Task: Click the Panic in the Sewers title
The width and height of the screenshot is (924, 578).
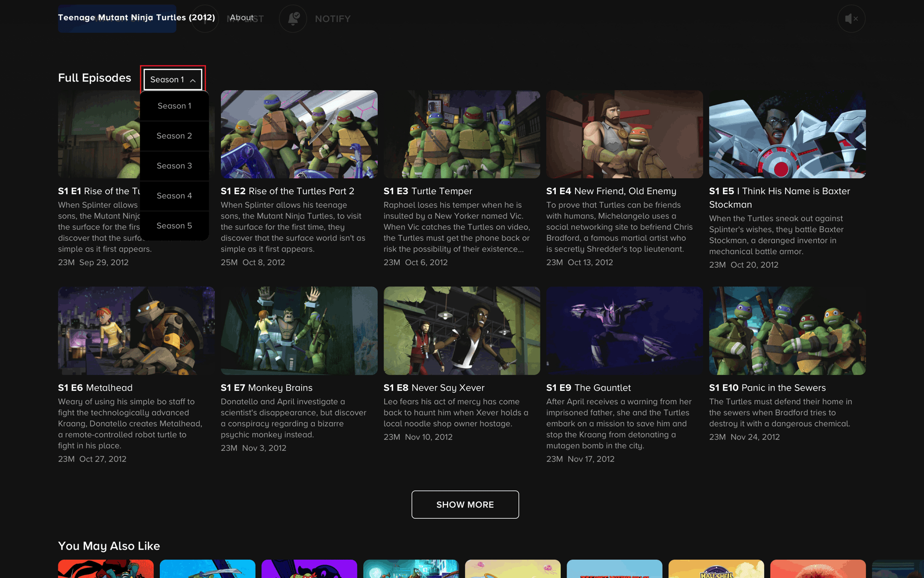Action: coord(783,388)
